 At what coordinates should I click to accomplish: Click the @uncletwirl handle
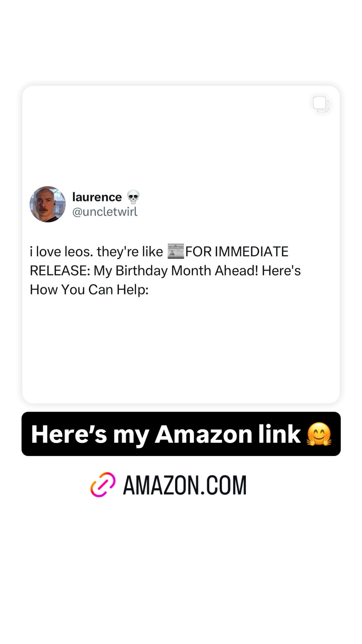click(105, 212)
